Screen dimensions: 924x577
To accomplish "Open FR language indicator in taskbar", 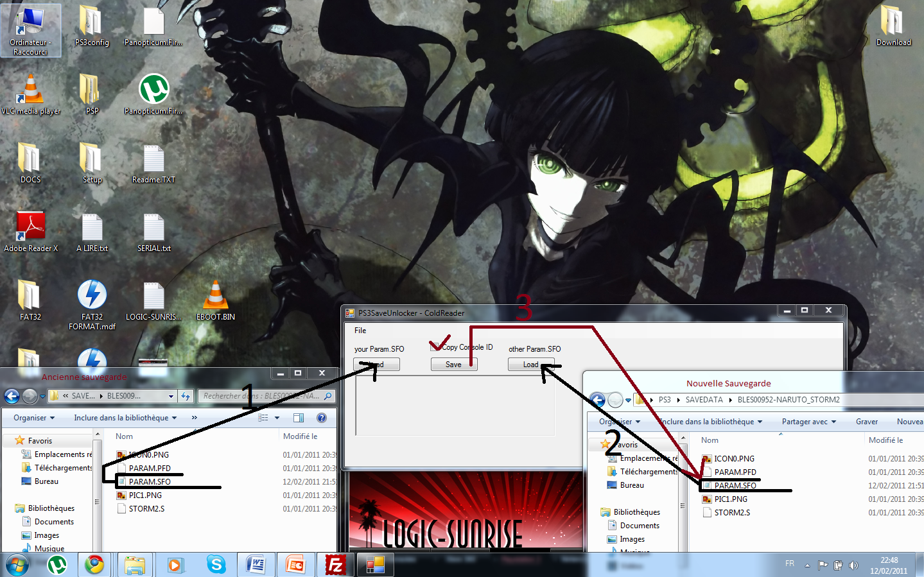I will [790, 564].
